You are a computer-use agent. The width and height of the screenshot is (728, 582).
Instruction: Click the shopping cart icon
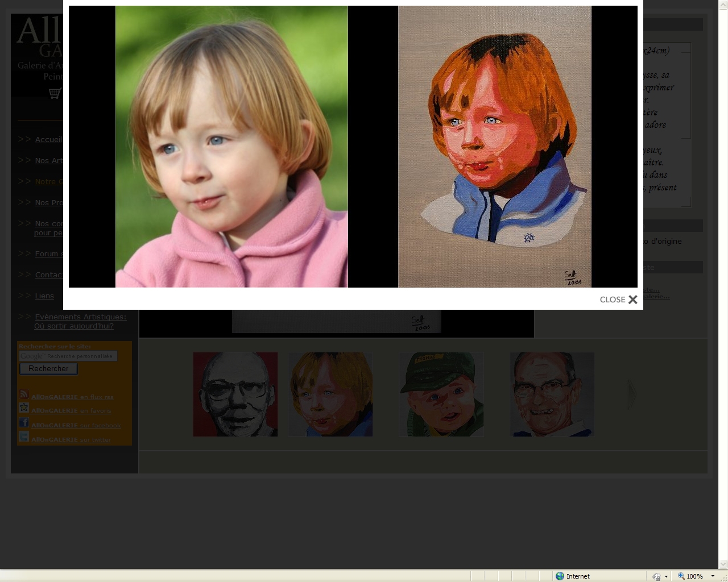point(55,93)
